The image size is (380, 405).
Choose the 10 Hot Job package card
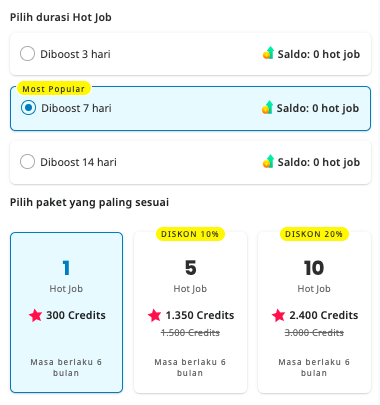pos(314,312)
